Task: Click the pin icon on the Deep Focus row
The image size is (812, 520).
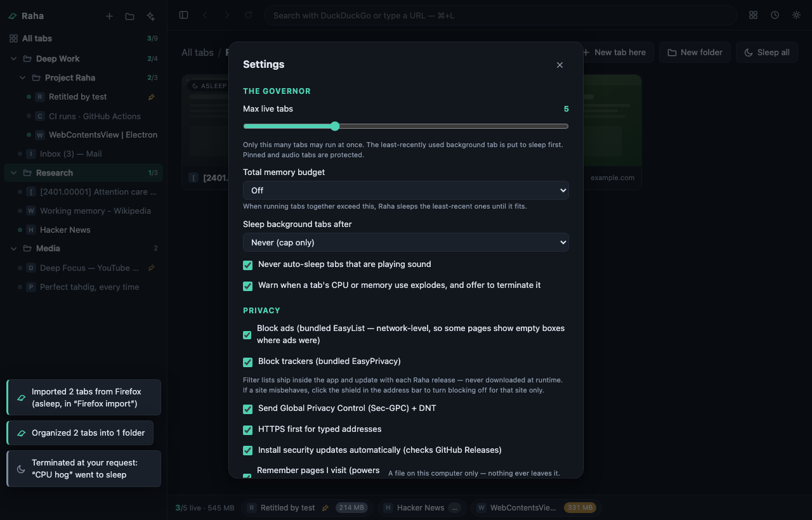Action: [151, 268]
